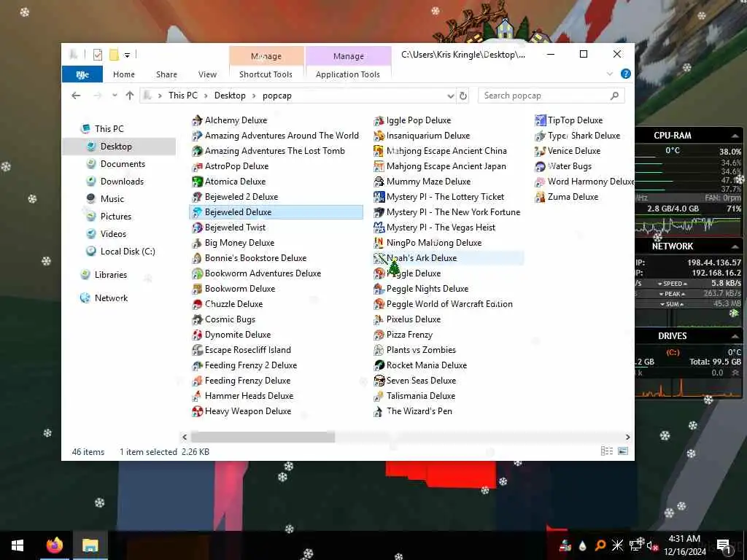
Task: Click the Insaniquarium Deluxe icon
Action: point(379,136)
